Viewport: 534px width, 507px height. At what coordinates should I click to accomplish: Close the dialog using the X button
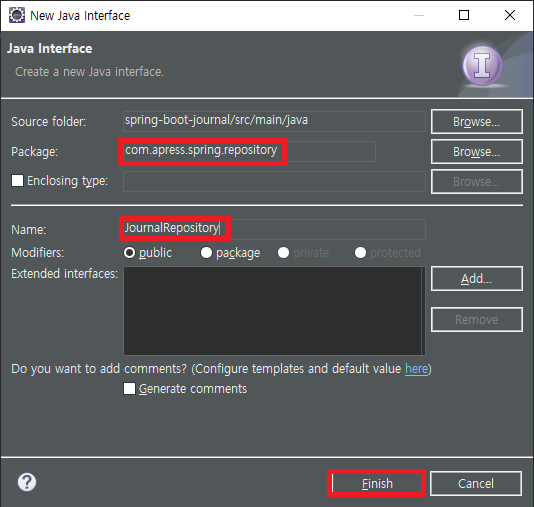pyautogui.click(x=510, y=15)
